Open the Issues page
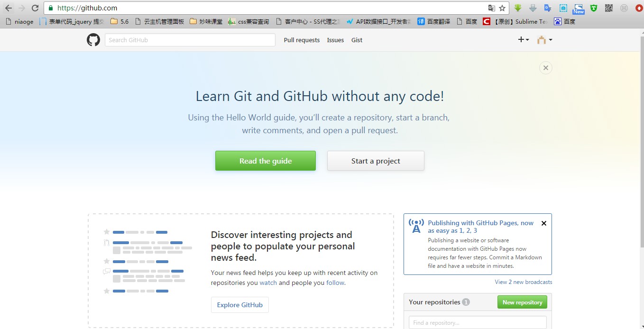This screenshot has height=329, width=644. 335,40
